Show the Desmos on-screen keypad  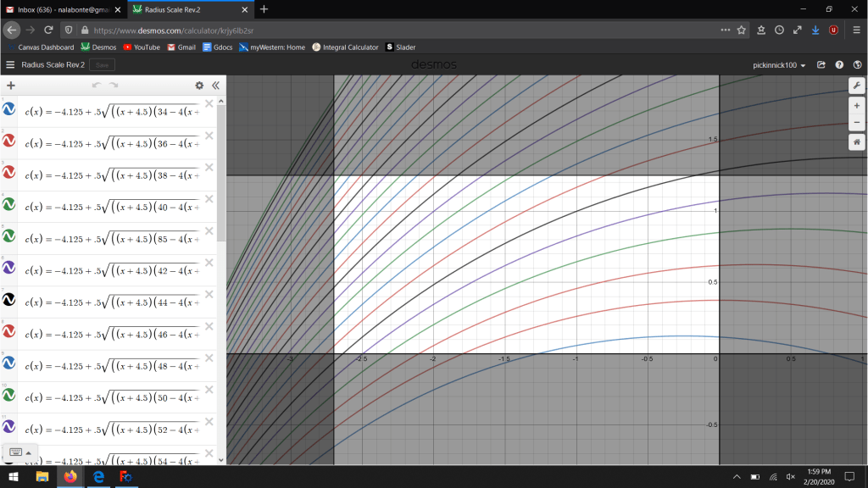(x=20, y=452)
